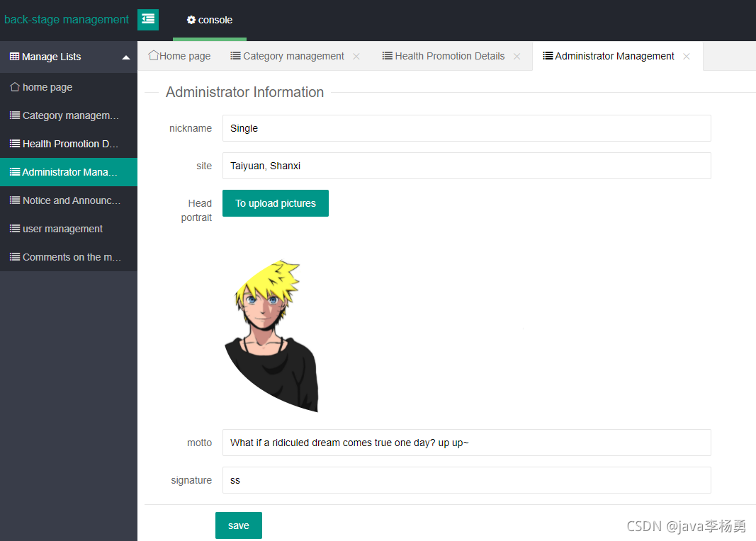The width and height of the screenshot is (756, 541).
Task: Click the motto field label
Action: (x=200, y=443)
